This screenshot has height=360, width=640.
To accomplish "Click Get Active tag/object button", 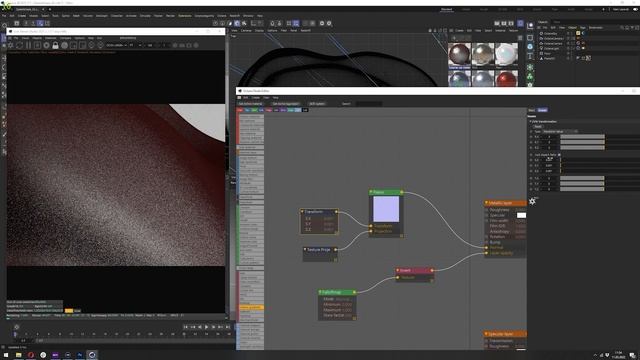I will coord(286,104).
